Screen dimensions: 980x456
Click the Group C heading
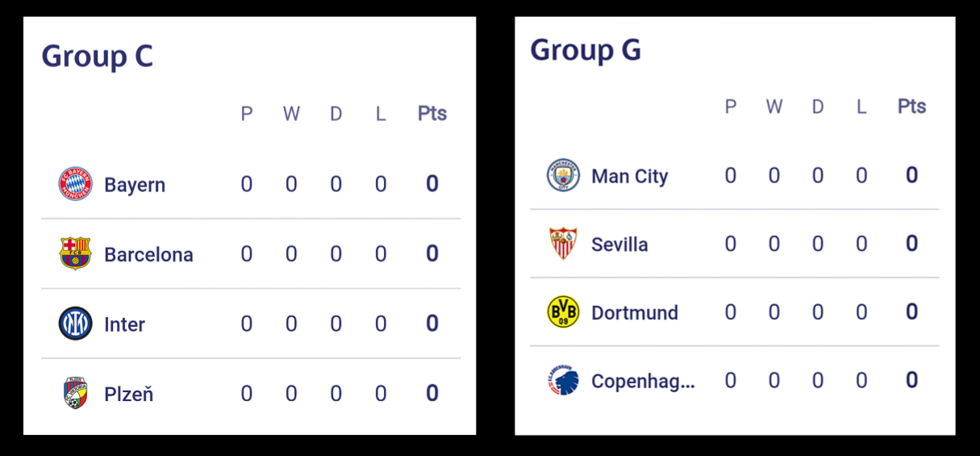(97, 56)
